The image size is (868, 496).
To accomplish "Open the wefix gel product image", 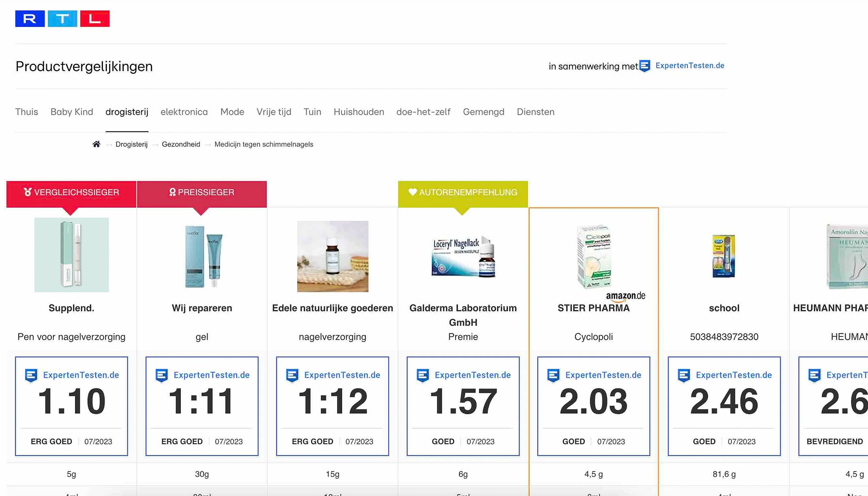I will pyautogui.click(x=203, y=256).
